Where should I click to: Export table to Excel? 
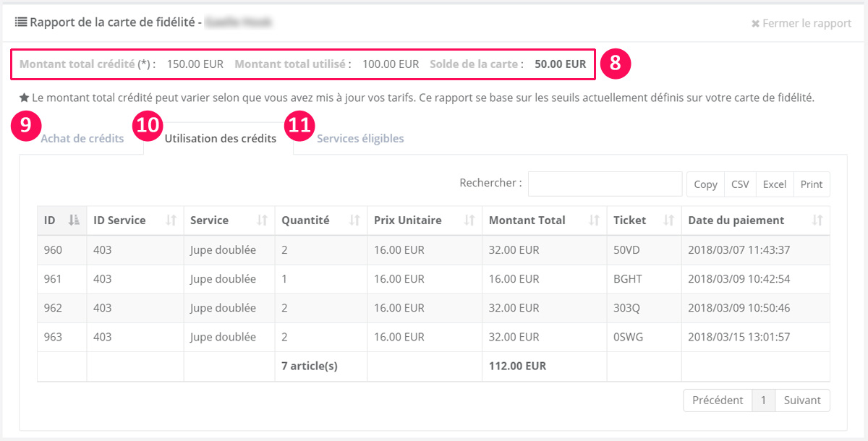(x=774, y=184)
